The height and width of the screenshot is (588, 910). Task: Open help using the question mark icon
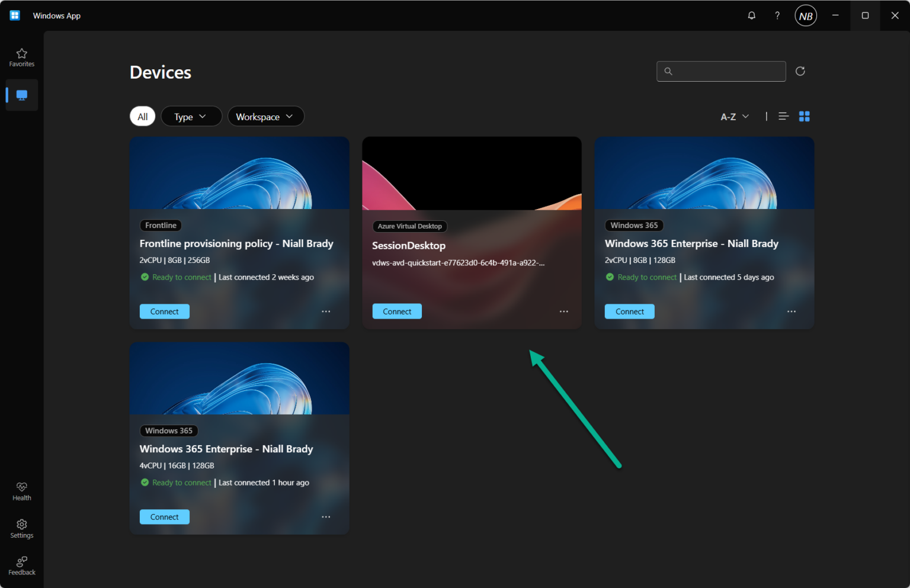tap(777, 15)
